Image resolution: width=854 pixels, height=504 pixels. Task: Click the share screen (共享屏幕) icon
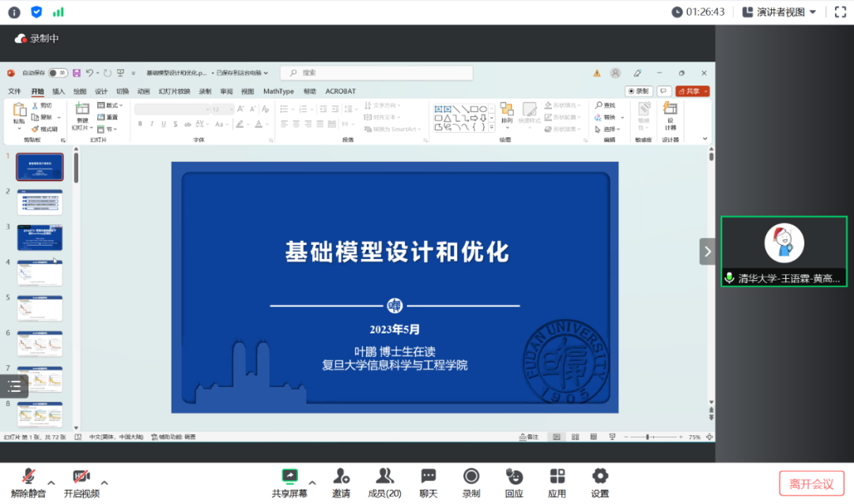click(289, 477)
